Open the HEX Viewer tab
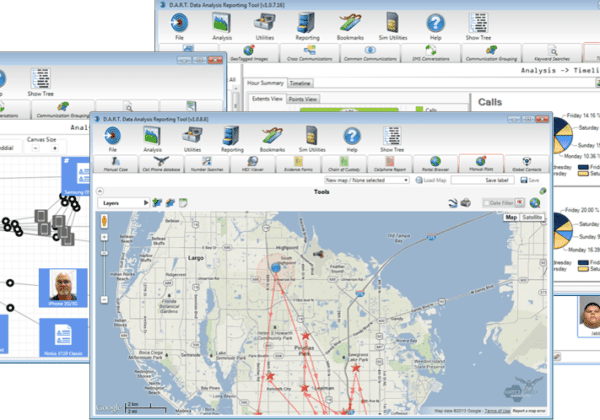The height and width of the screenshot is (420, 600). (253, 164)
